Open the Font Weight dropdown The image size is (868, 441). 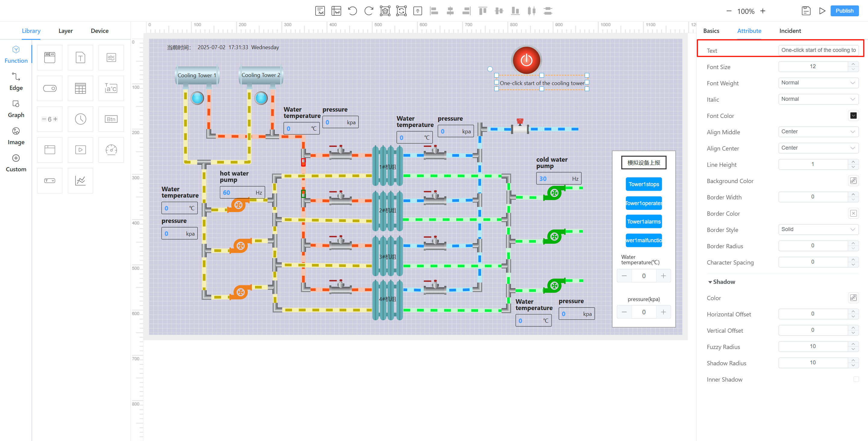[818, 83]
